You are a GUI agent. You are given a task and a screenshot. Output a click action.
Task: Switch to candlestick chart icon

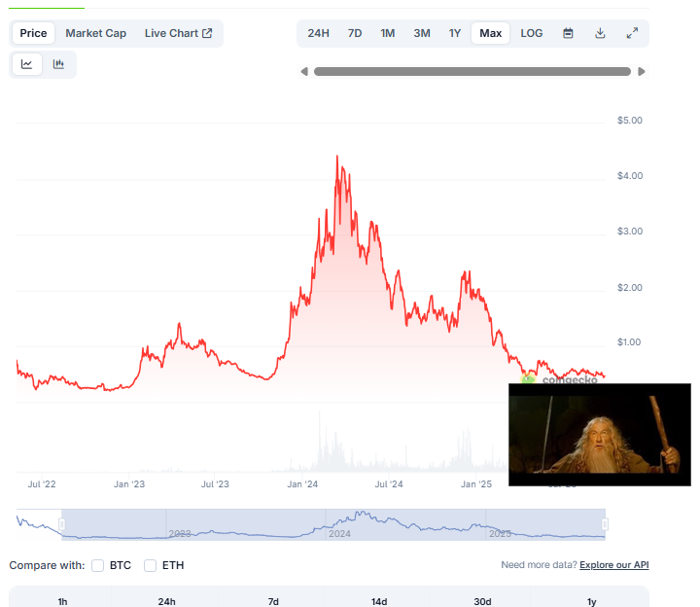[58, 64]
